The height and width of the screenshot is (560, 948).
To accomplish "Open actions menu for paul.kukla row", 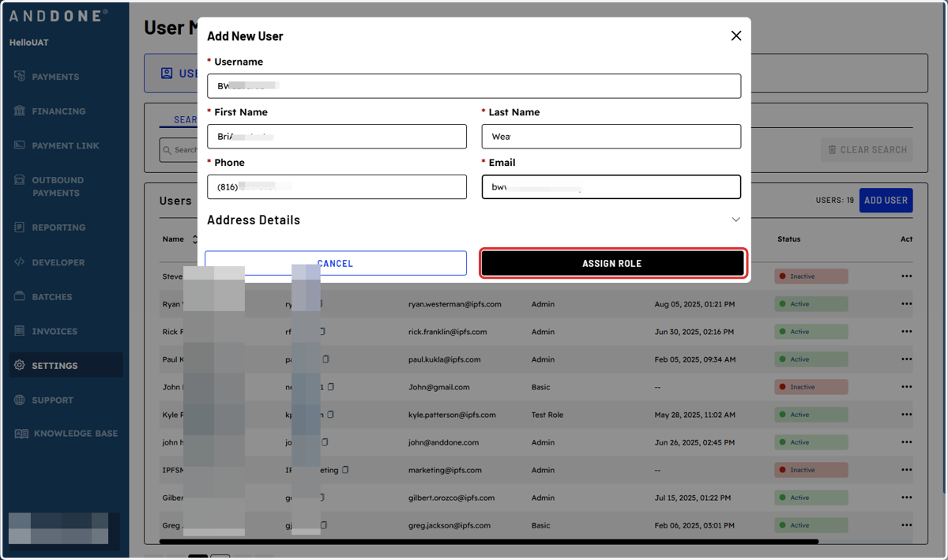I will coord(906,359).
